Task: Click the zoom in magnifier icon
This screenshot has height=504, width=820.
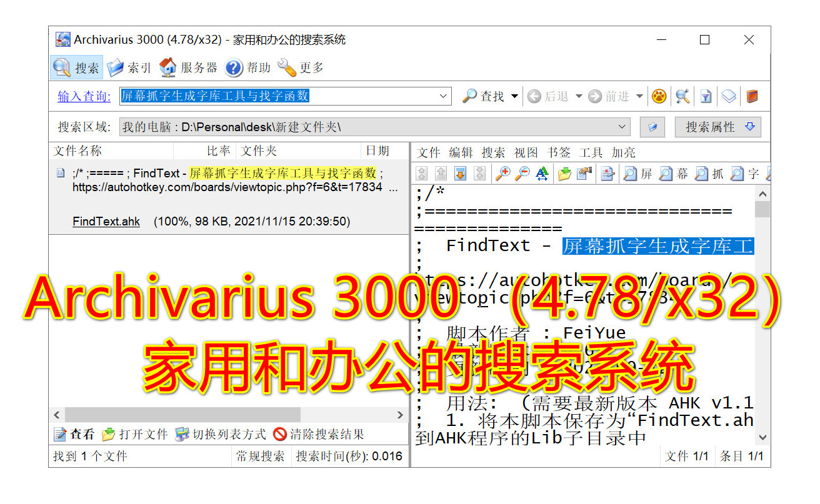Action: [x=502, y=174]
